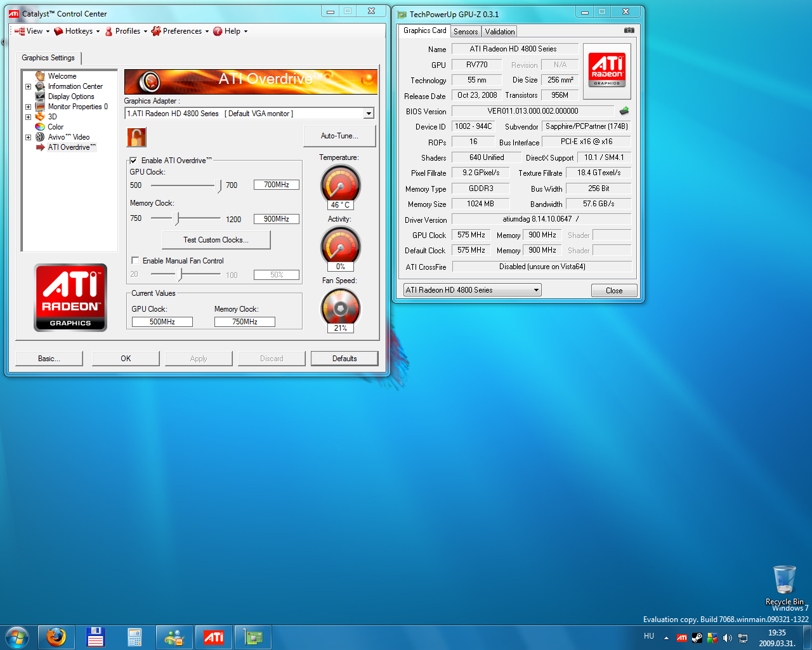This screenshot has height=650, width=812.
Task: Enable Manual Fan Control checkbox
Action: pyautogui.click(x=135, y=260)
